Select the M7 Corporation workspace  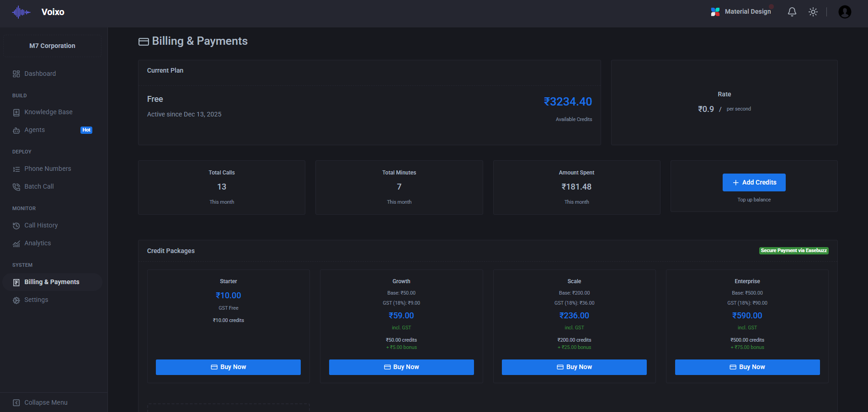point(52,46)
